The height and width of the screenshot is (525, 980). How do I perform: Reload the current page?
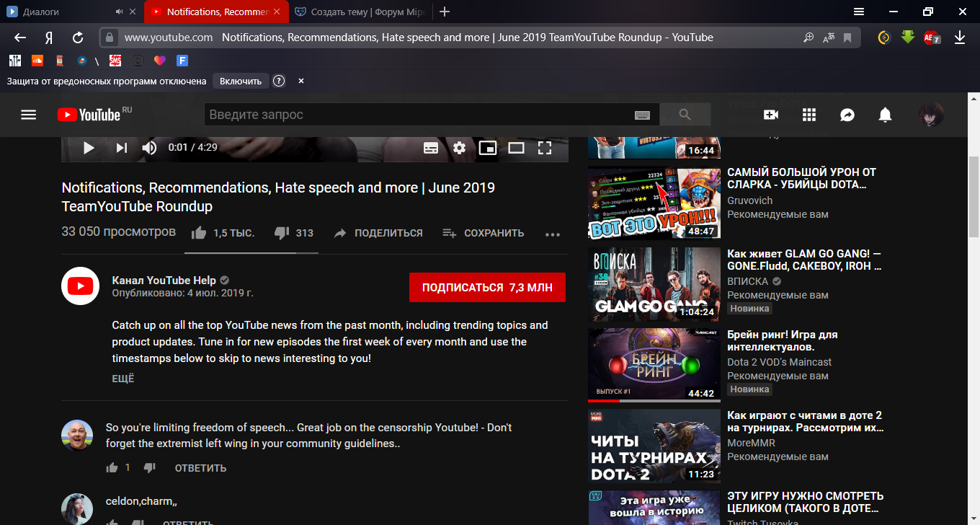click(x=78, y=37)
